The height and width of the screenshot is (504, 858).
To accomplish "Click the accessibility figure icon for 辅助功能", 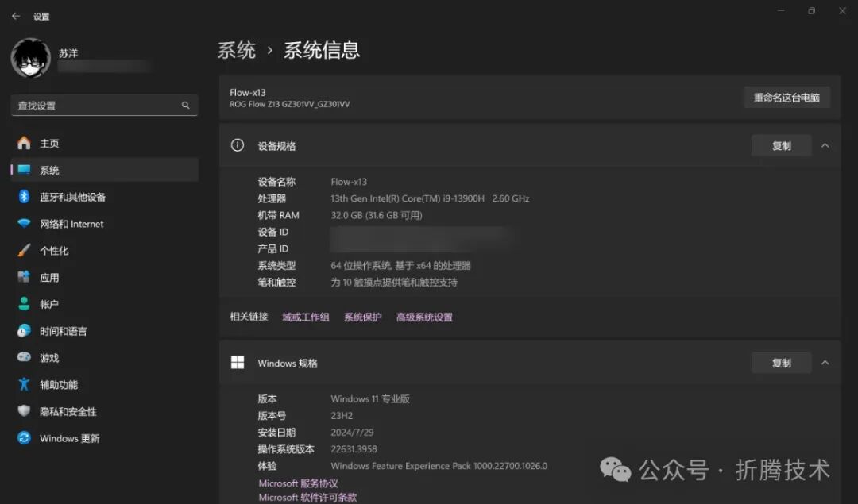I will 24,384.
